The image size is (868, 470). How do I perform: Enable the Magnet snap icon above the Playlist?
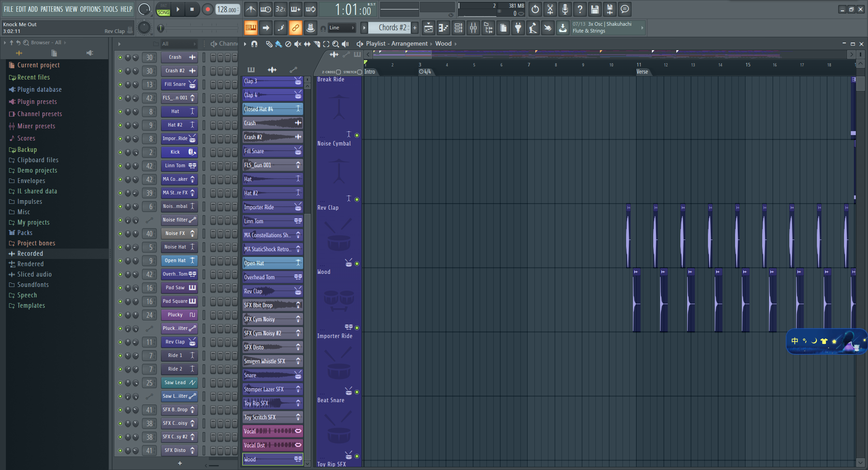253,44
